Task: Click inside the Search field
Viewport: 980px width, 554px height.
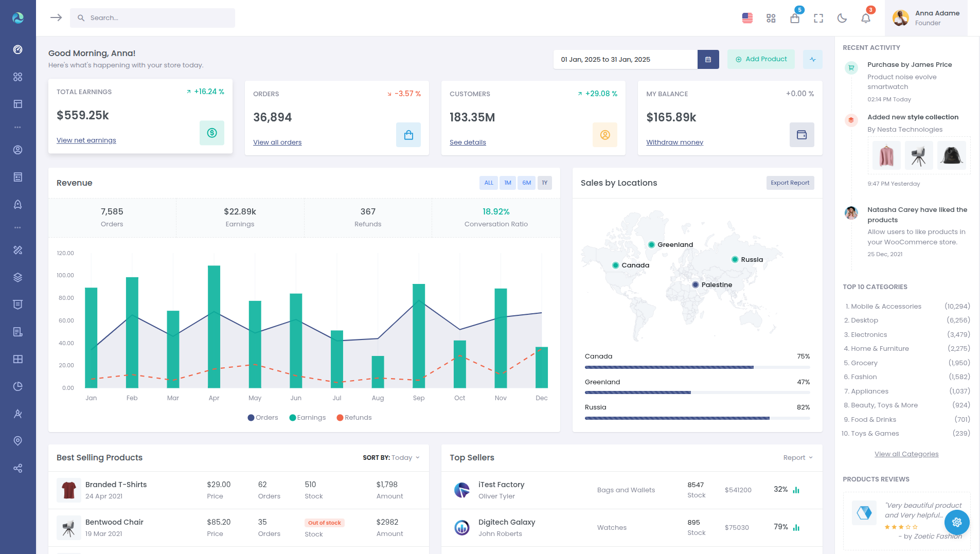Action: click(x=153, y=17)
